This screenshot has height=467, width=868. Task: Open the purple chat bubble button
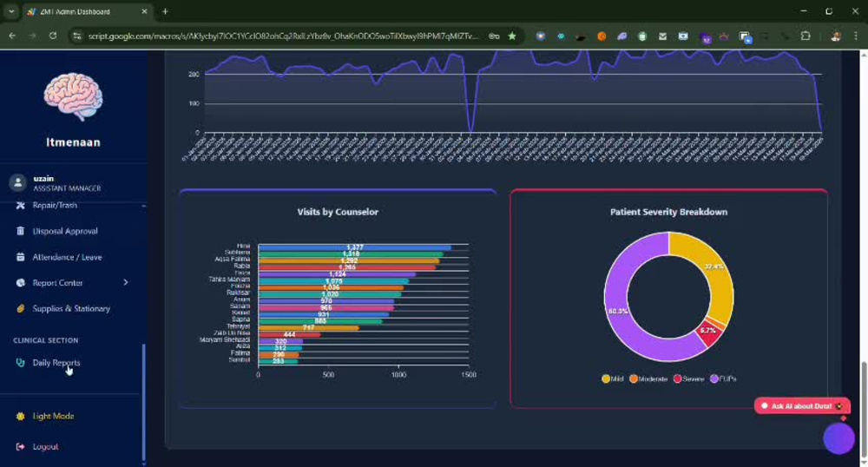coord(838,438)
